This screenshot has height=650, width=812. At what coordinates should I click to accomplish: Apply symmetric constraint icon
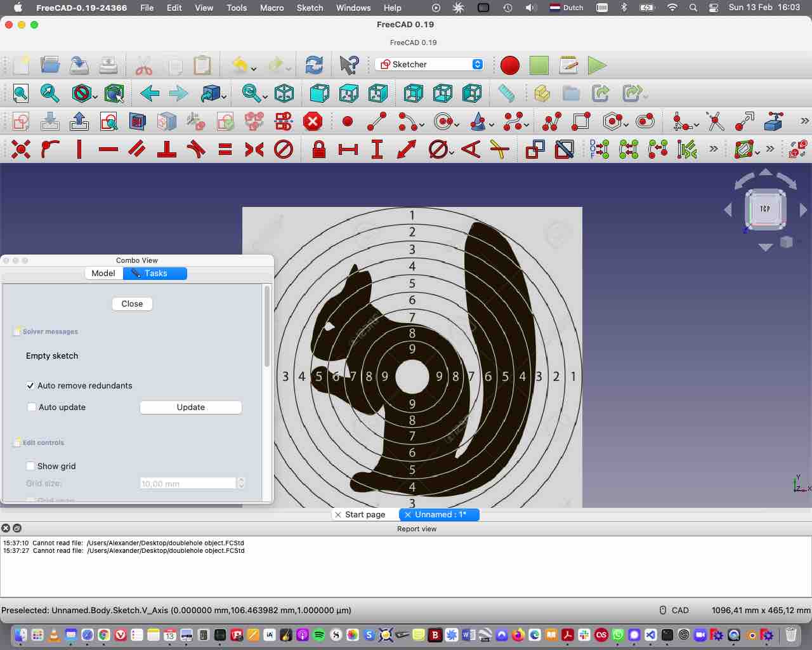point(254,150)
